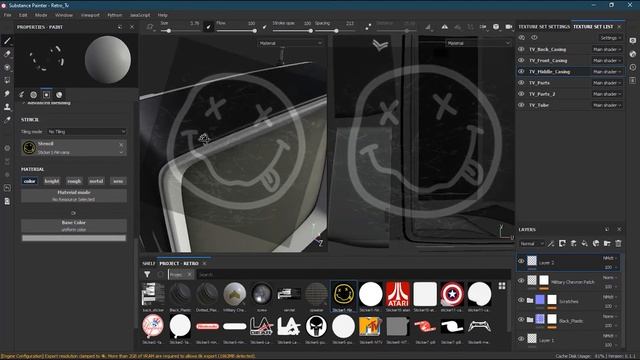Adjust the brush Flow slider

pyautogui.click(x=236, y=31)
